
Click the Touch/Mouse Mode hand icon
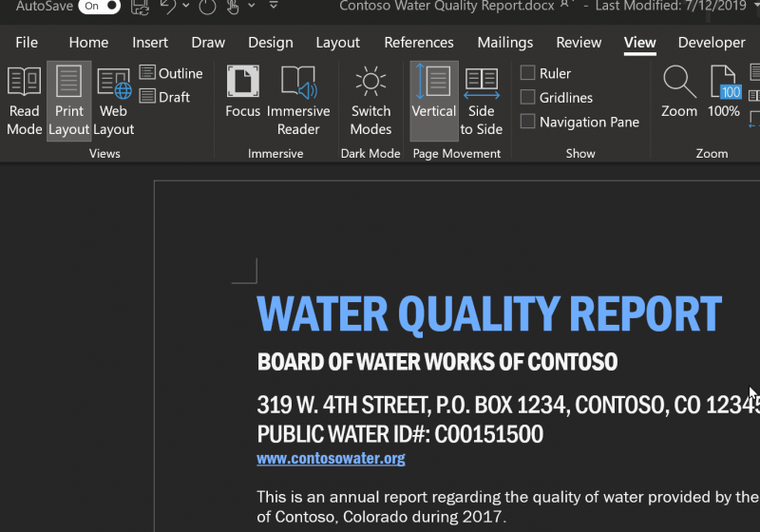tap(233, 7)
